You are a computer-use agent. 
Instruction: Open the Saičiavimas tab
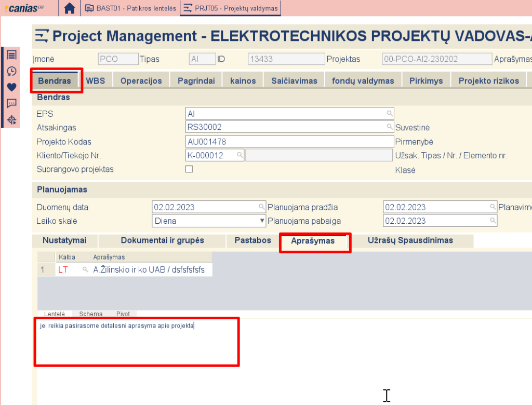tap(294, 80)
